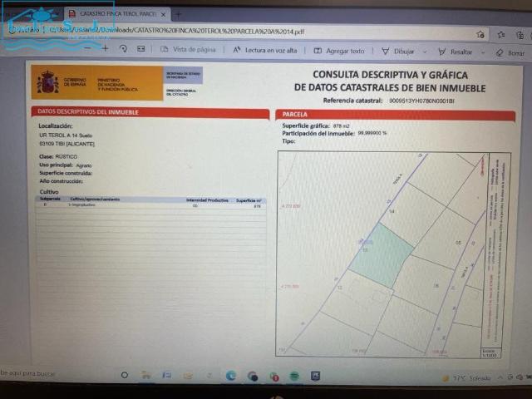Start Lectura en voz alta
Image resolution: width=532 pixels, height=399 pixels.
click(264, 50)
